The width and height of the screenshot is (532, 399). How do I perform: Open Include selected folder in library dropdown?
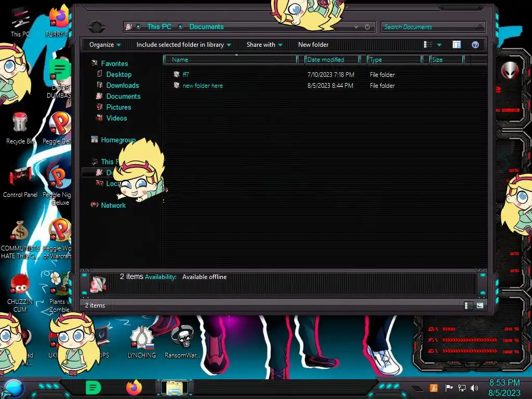click(x=183, y=45)
